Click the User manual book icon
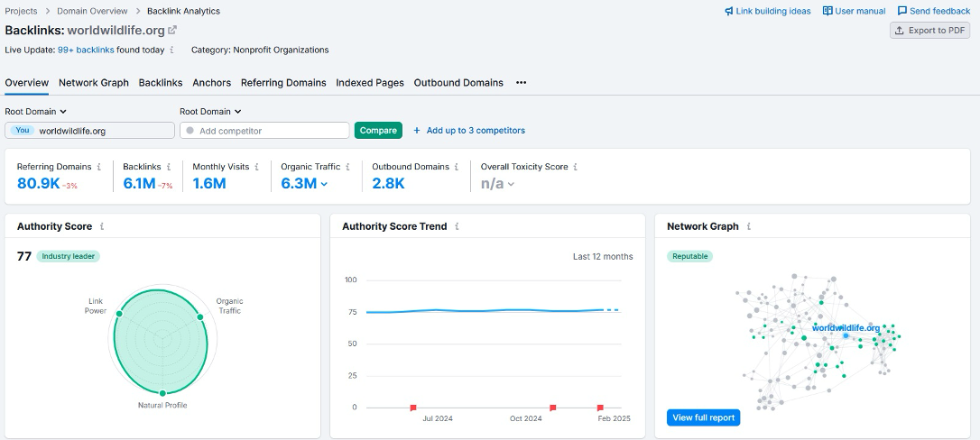980x440 pixels. click(827, 11)
